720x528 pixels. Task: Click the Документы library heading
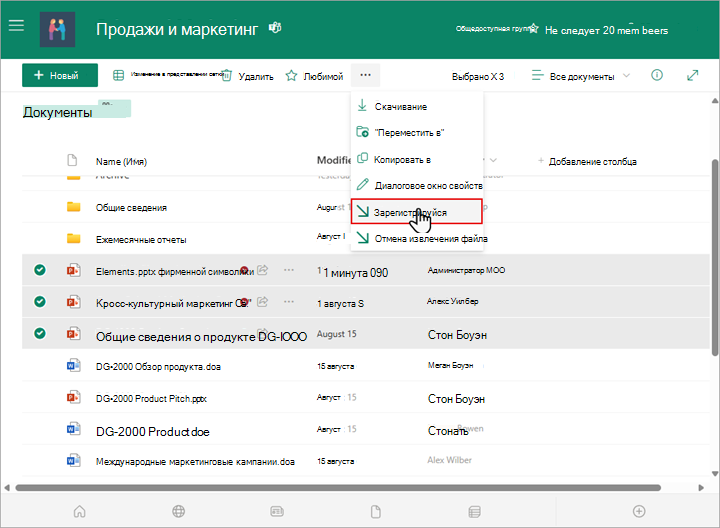[x=57, y=112]
